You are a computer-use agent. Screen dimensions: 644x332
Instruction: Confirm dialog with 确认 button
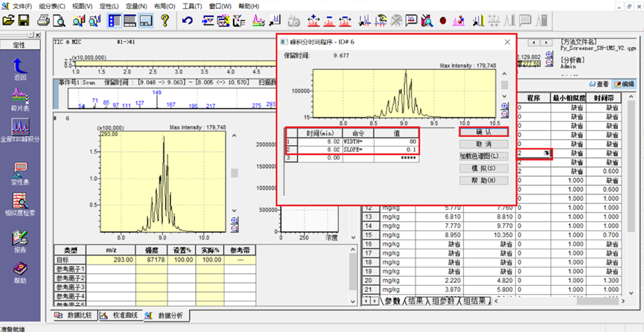[483, 131]
